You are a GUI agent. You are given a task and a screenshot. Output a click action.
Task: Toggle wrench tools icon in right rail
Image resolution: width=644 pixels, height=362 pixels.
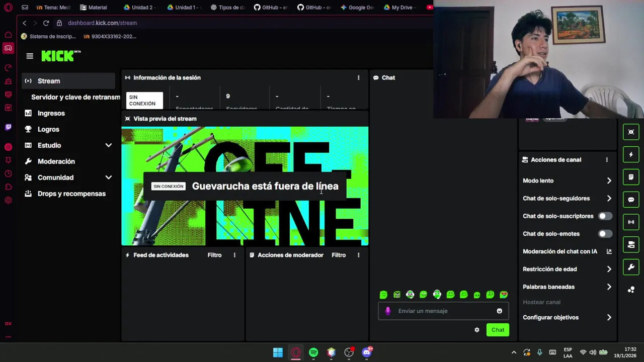click(x=631, y=267)
